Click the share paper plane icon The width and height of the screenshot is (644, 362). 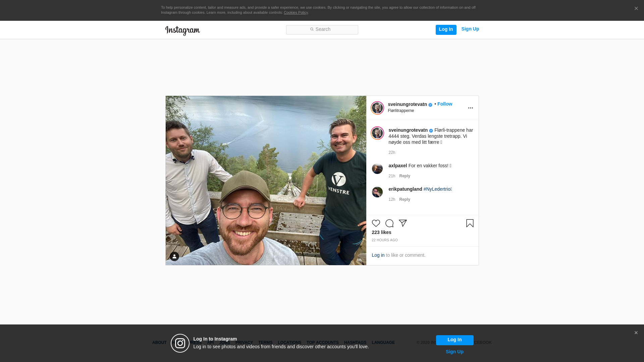tap(402, 223)
